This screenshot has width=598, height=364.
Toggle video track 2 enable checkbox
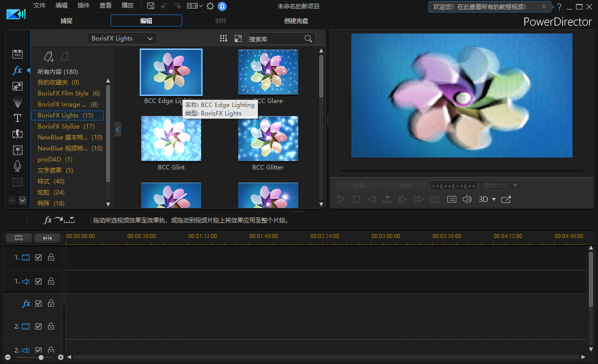39,326
